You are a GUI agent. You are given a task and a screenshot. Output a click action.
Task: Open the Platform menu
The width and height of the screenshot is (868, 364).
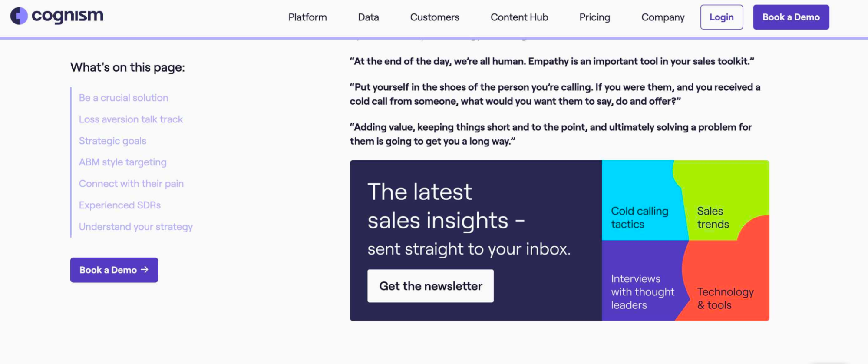[307, 17]
